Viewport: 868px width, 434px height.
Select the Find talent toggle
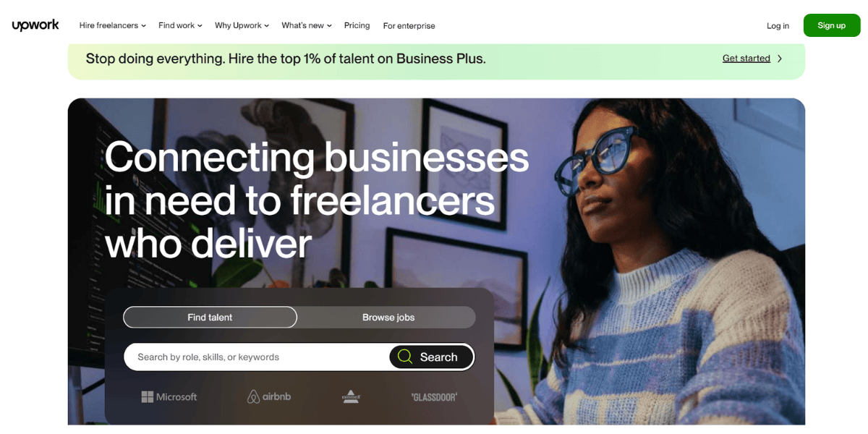[x=210, y=317]
